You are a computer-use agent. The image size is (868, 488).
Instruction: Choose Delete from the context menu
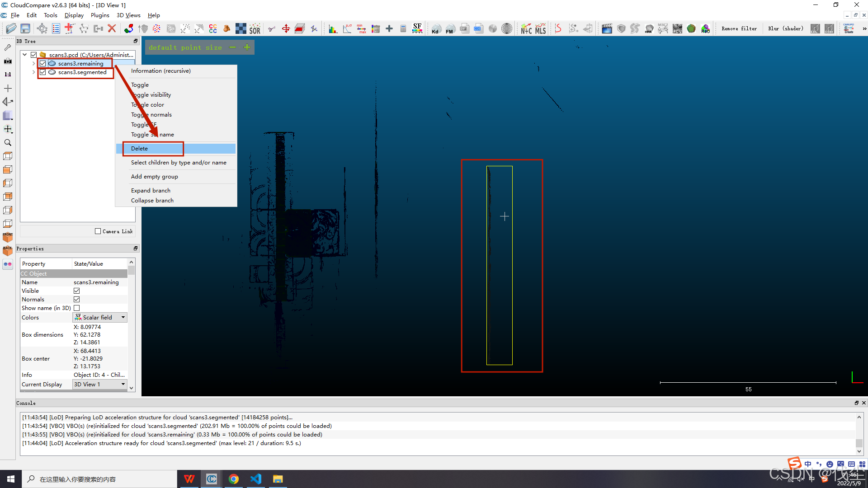(139, 149)
